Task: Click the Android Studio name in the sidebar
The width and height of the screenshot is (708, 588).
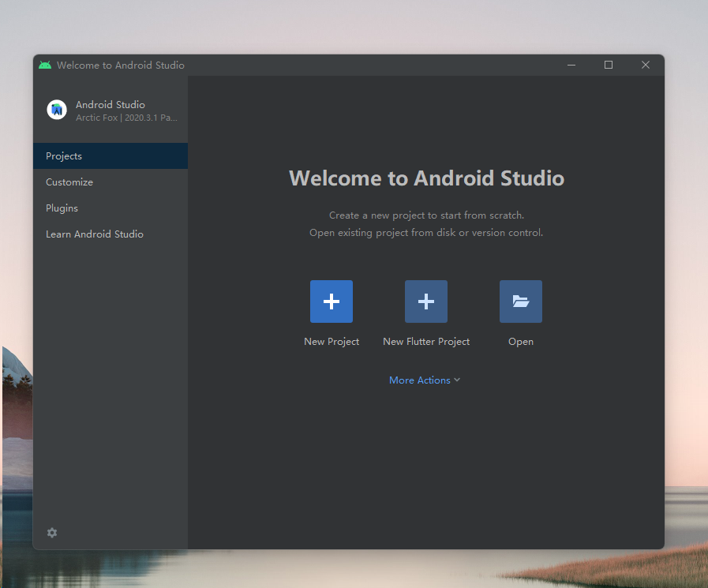Action: pyautogui.click(x=111, y=105)
